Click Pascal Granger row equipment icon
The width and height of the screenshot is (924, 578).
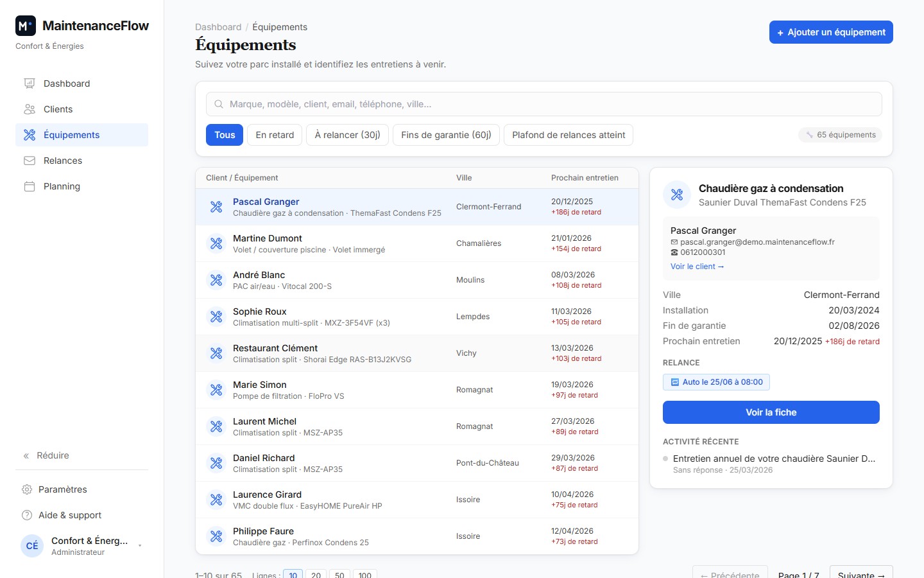(216, 207)
